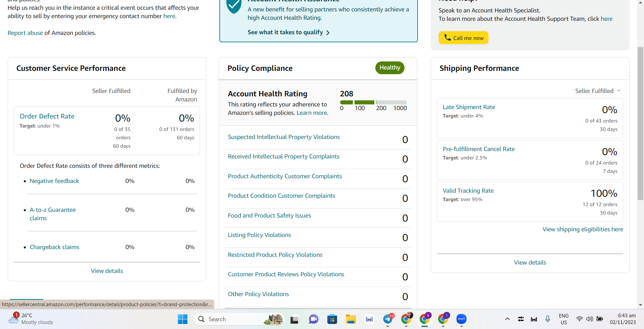Click the Call me now button
The image size is (644, 329).
point(463,38)
